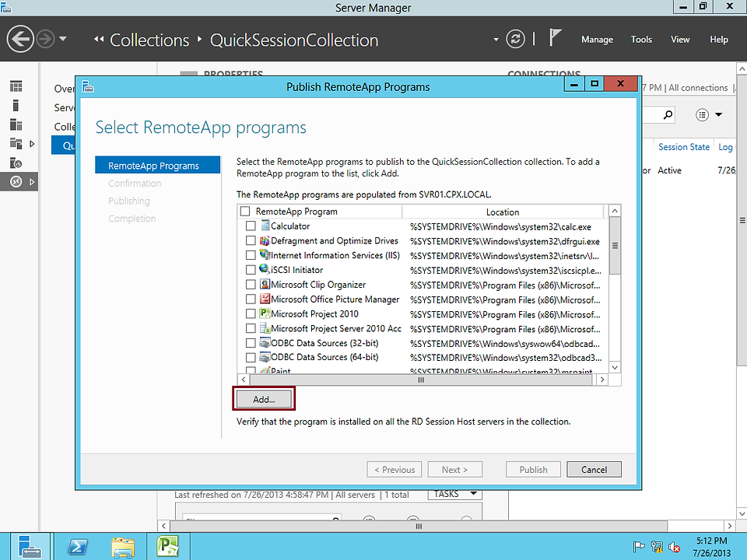This screenshot has height=560, width=747.
Task: Select the IIS icon in sidebar
Action: click(x=16, y=163)
